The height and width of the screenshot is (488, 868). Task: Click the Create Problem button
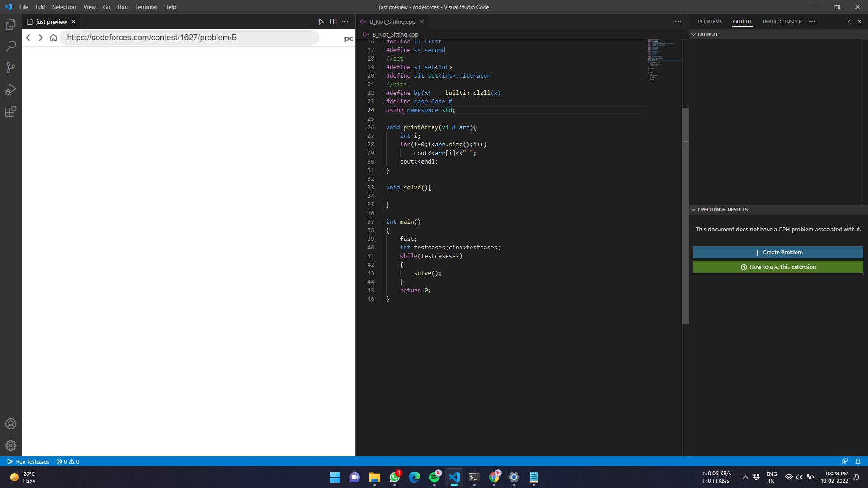coord(778,252)
